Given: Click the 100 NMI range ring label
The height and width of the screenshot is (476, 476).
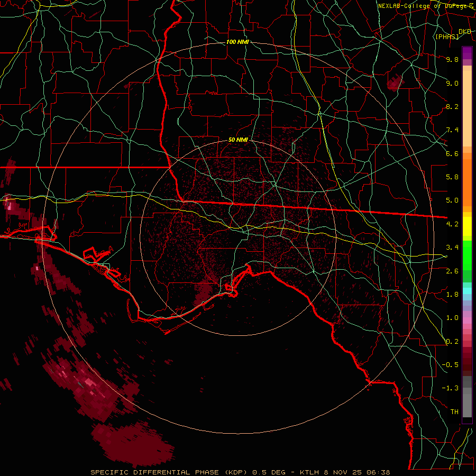Looking at the screenshot, I should coord(237,42).
